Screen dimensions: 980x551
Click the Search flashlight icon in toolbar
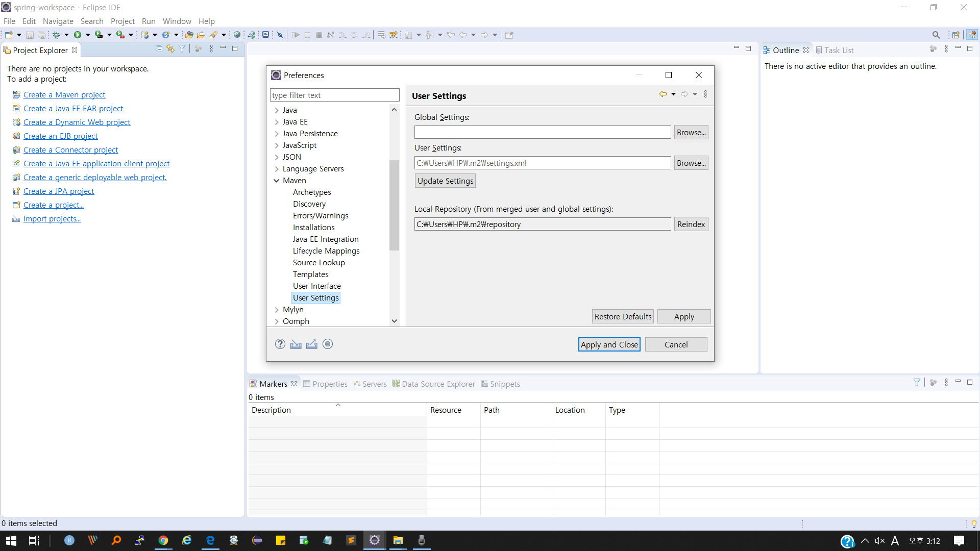pos(213,35)
